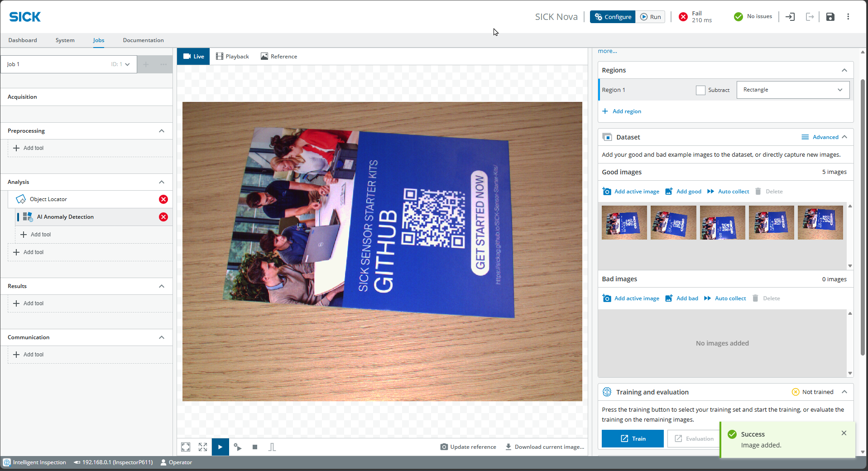The height and width of the screenshot is (471, 868).
Task: Click Update reference
Action: pyautogui.click(x=468, y=447)
